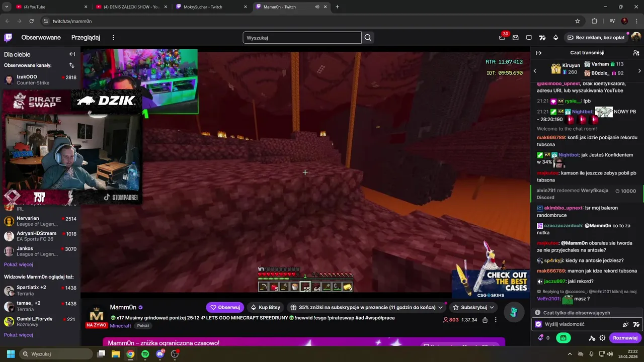
Task: Toggle system volume icon in tray
Action: 610,354
